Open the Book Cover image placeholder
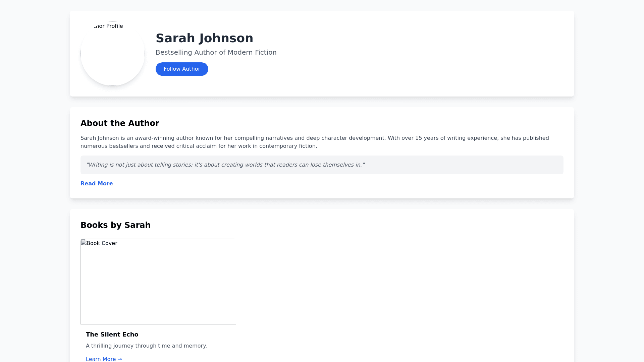This screenshot has width=644, height=362. coord(158,285)
